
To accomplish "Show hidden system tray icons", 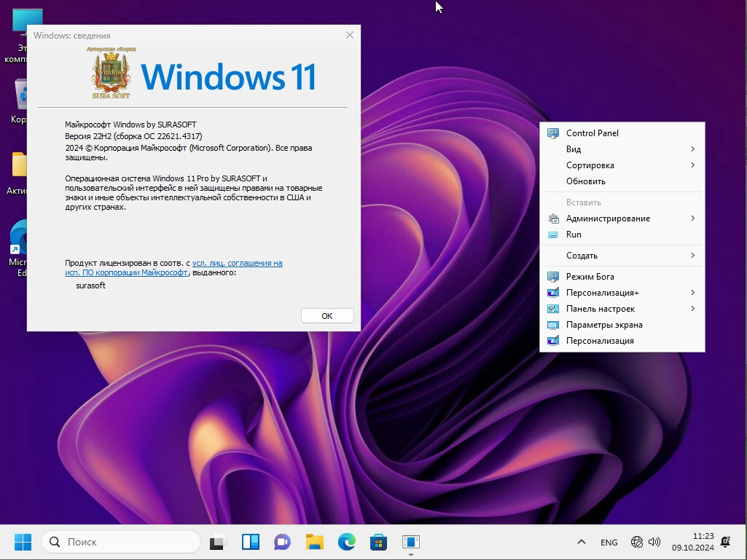I will tap(581, 542).
